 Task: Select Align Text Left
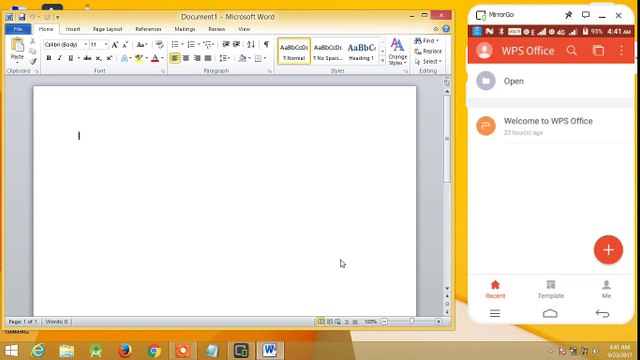[x=175, y=58]
